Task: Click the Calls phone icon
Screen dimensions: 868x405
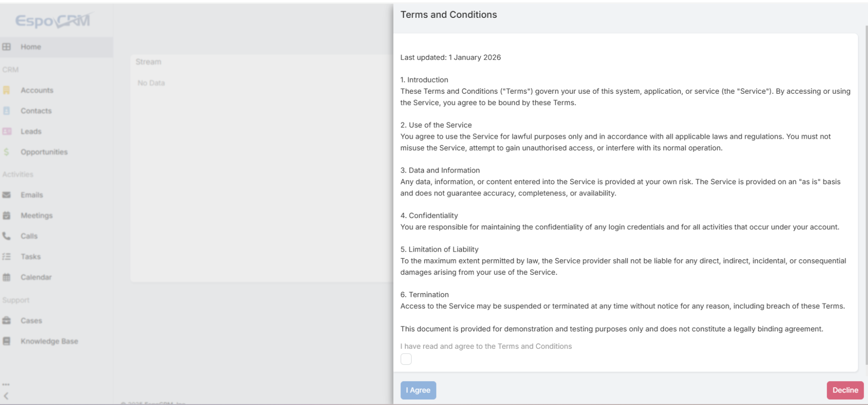Action: click(x=7, y=236)
